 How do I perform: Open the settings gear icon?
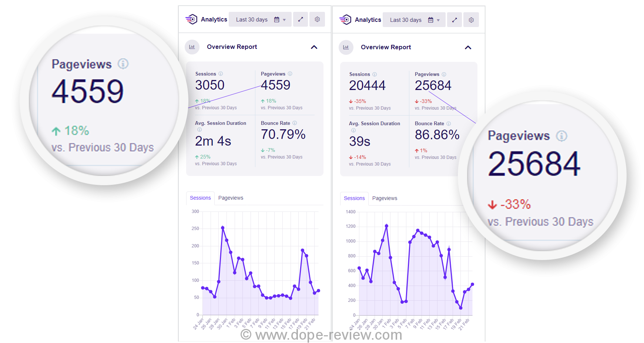[317, 19]
